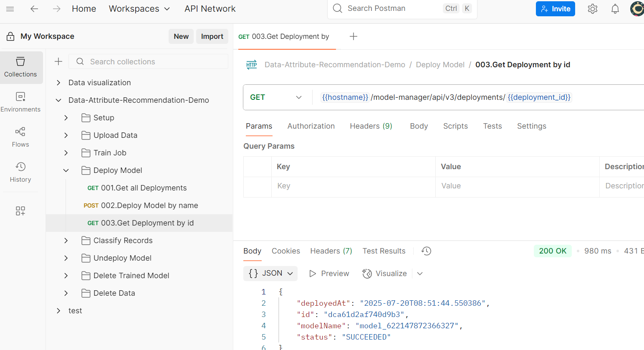Click the Upload Data folder icon
The height and width of the screenshot is (350, 644).
(86, 135)
